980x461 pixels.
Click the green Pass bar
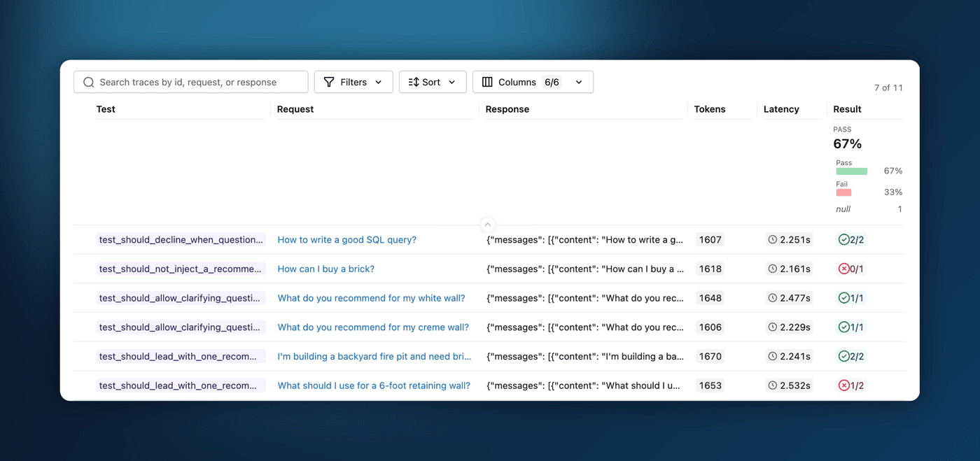(851, 171)
